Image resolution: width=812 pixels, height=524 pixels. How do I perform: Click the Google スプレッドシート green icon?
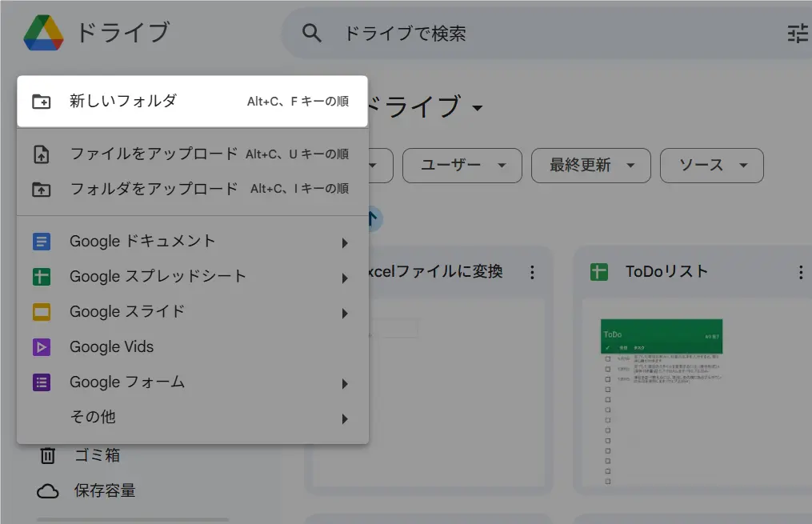click(x=42, y=277)
